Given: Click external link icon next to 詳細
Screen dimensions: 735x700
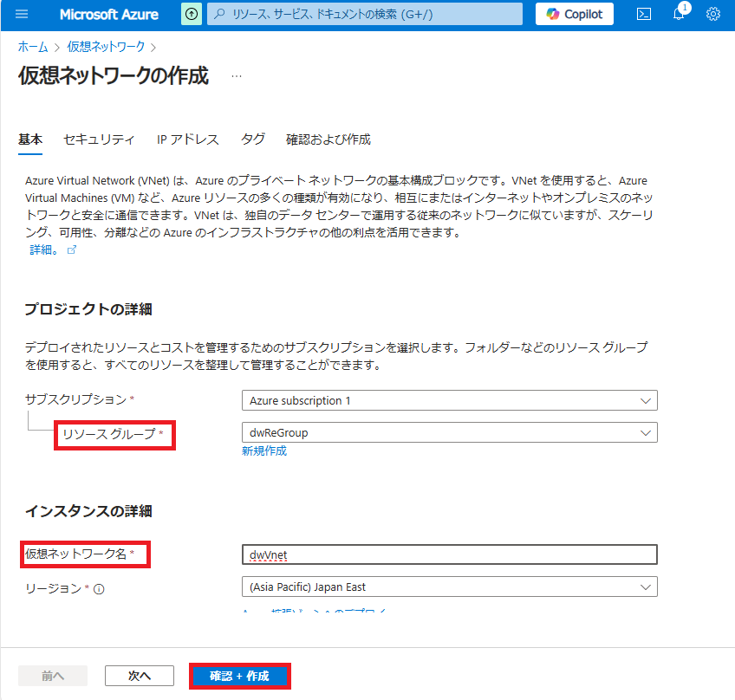Looking at the screenshot, I should tap(72, 250).
